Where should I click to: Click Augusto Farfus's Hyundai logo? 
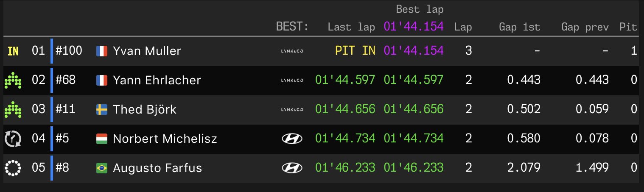point(292,168)
